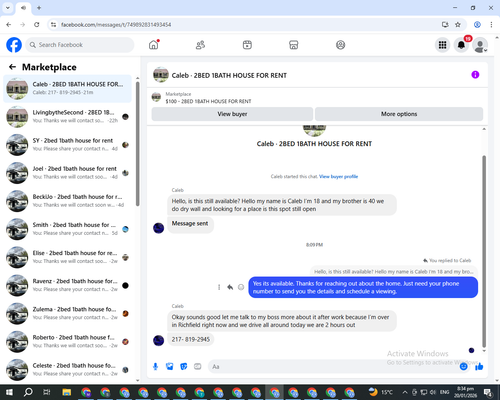
Task: Open the tab search dropdown arrow
Action: pyautogui.click(x=8, y=8)
